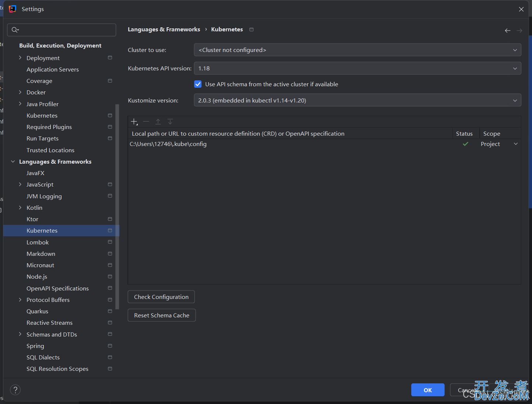Click the Reset Schema Cache button
The width and height of the screenshot is (532, 404).
[x=162, y=315]
